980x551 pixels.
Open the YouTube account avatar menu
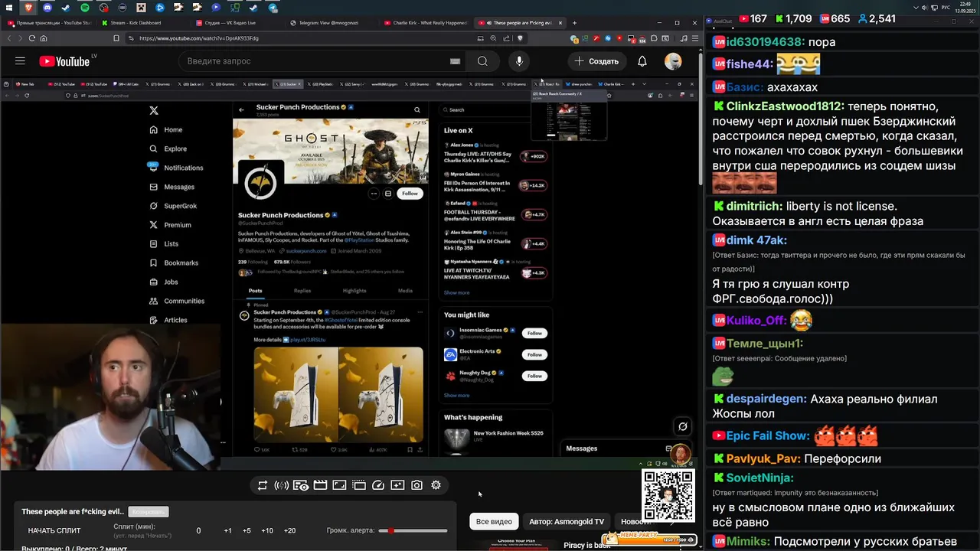pyautogui.click(x=673, y=61)
